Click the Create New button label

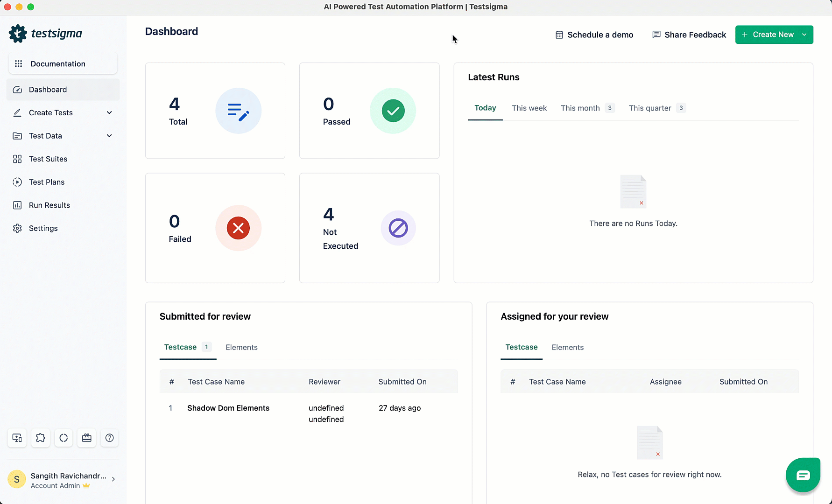pos(773,35)
